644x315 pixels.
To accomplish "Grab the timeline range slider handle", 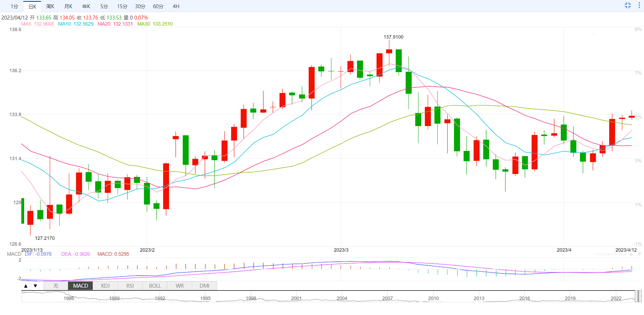I will coord(638,296).
